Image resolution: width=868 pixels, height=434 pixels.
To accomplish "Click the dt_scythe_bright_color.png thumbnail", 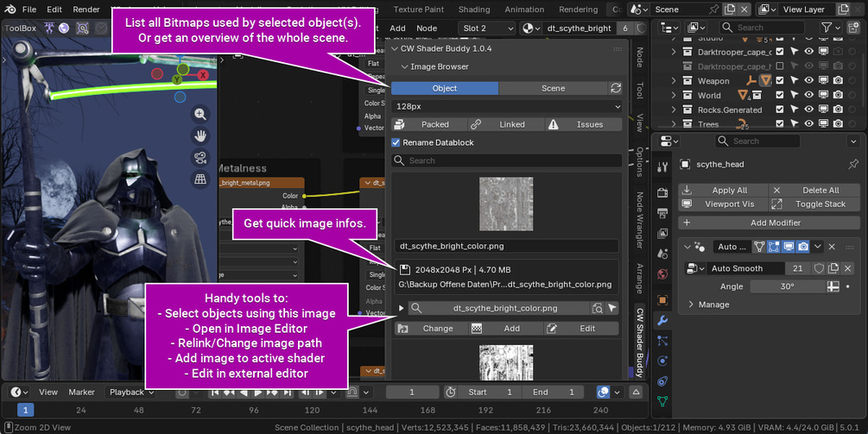I will pos(506,204).
